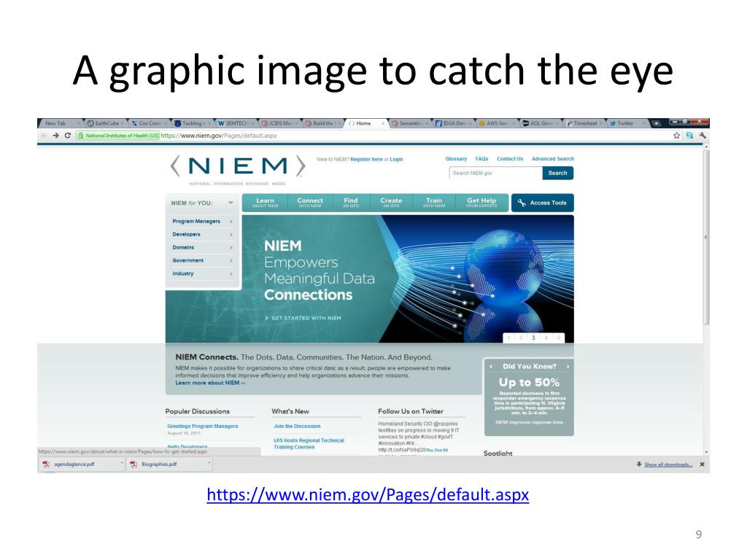Image resolution: width=747 pixels, height=560 pixels.
Task: Open Biographies.pdf download options arrow
Action: (209, 463)
